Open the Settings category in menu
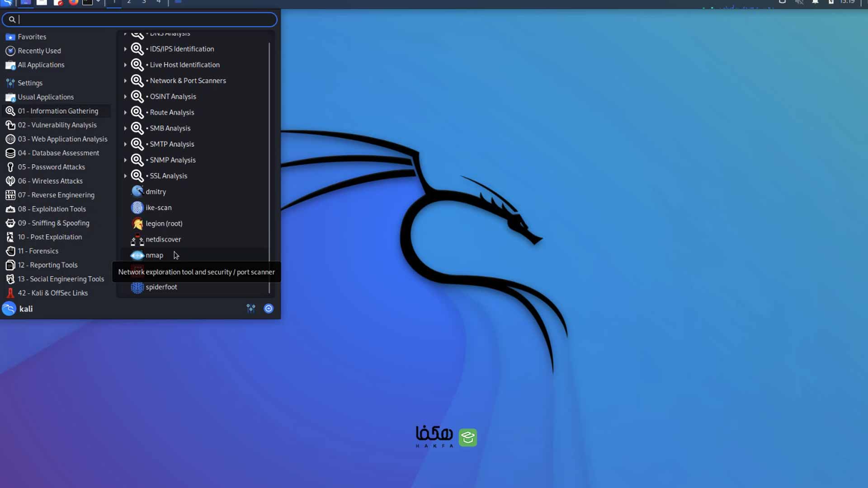 tap(57, 83)
